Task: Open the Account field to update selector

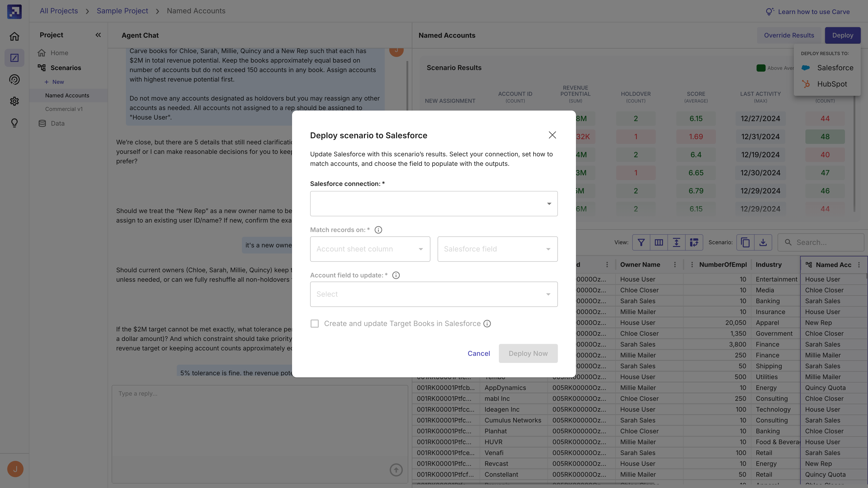Action: [x=434, y=294]
